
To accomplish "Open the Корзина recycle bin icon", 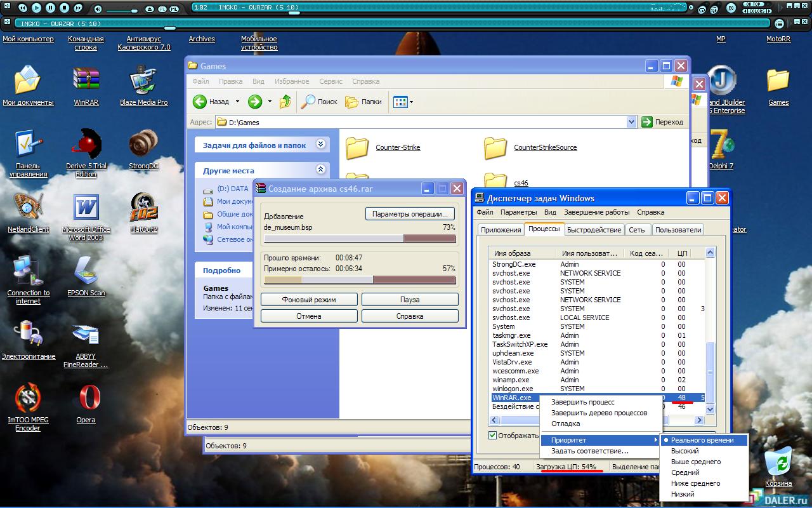I will click(x=778, y=462).
